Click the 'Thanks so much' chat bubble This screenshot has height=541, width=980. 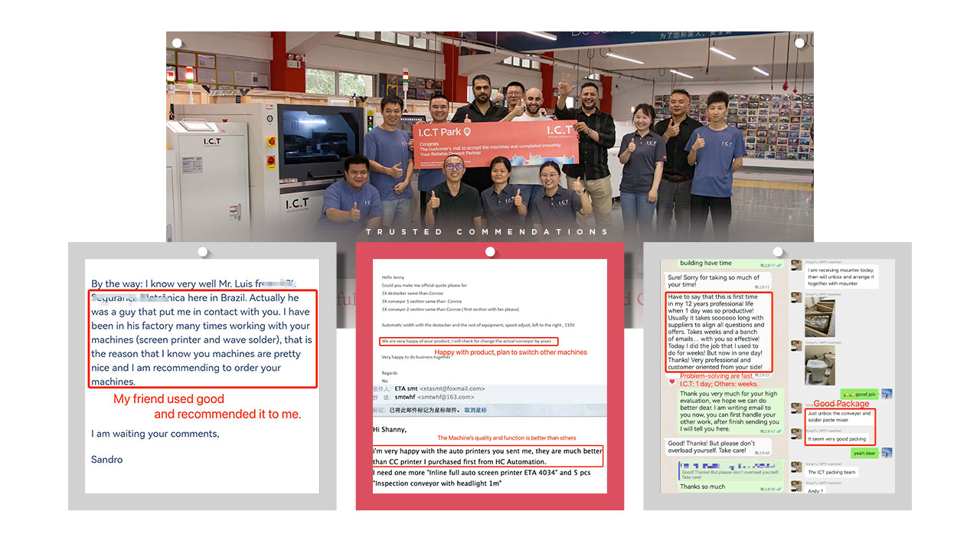coord(703,487)
